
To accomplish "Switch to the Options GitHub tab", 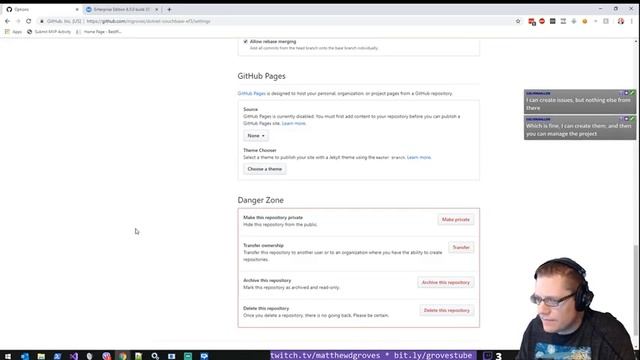I will coord(42,9).
